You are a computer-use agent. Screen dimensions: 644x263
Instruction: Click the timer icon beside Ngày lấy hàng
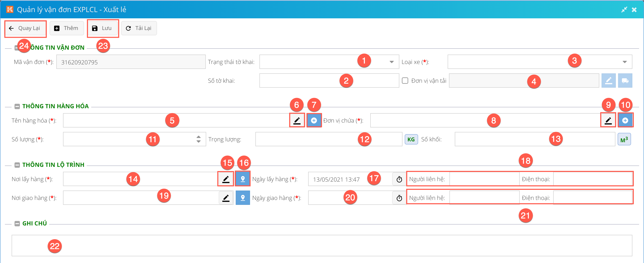pyautogui.click(x=399, y=179)
